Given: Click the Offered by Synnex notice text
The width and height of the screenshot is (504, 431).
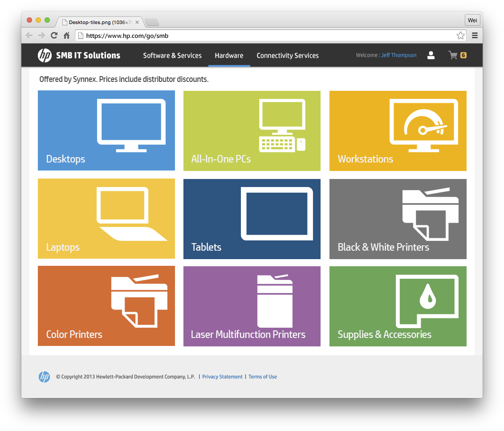Looking at the screenshot, I should (x=124, y=79).
